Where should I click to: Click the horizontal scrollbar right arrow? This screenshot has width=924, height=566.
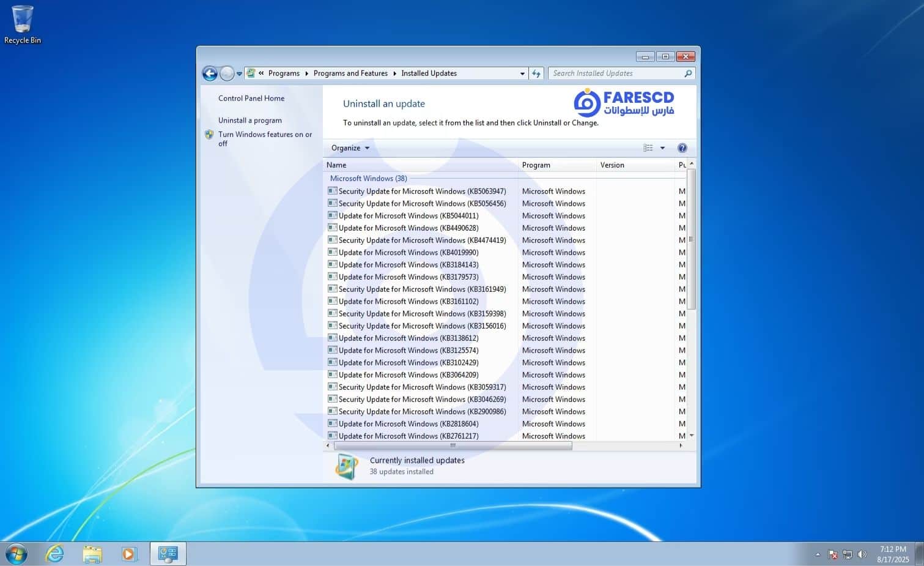[681, 446]
